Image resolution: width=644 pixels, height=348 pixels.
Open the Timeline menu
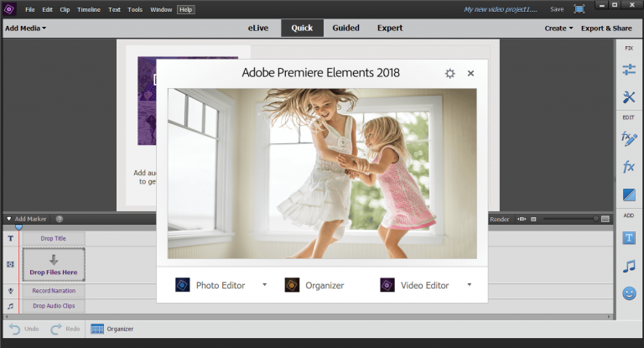89,9
